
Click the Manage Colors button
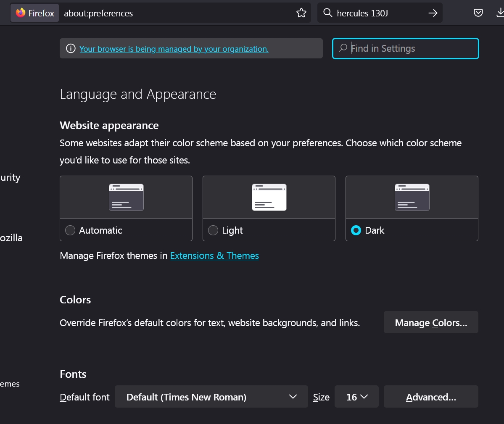tap(431, 322)
